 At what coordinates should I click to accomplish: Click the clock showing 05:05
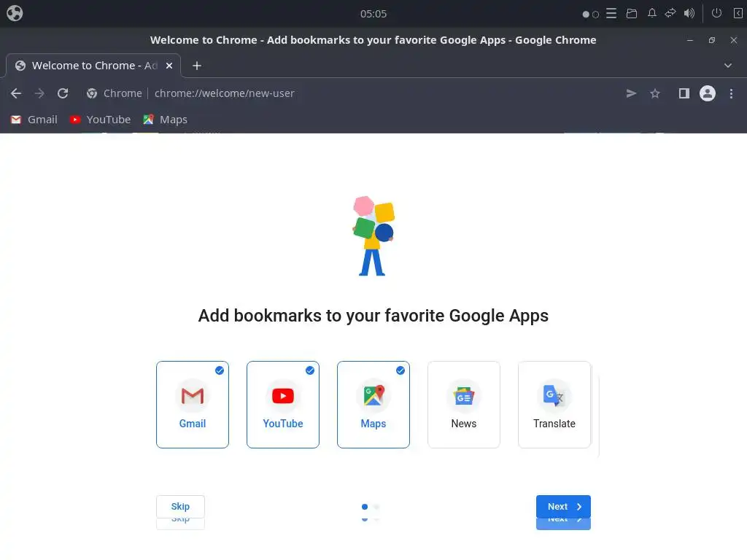[x=373, y=14]
